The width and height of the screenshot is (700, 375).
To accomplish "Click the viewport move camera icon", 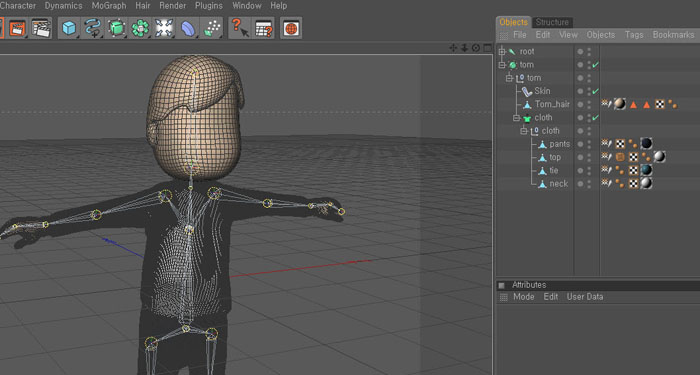I will [453, 48].
